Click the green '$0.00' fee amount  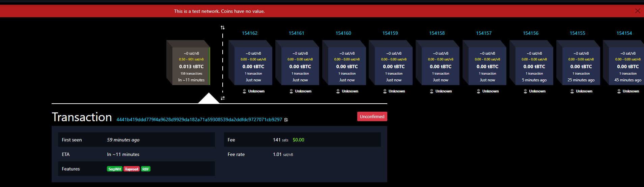click(x=299, y=140)
